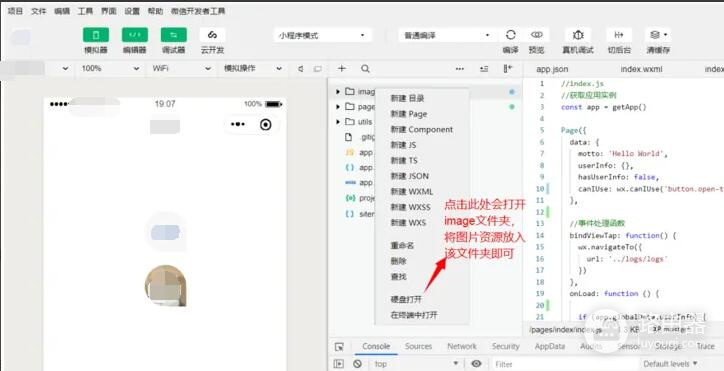
Task: Switch to the Network debugger tab
Action: pyautogui.click(x=462, y=347)
